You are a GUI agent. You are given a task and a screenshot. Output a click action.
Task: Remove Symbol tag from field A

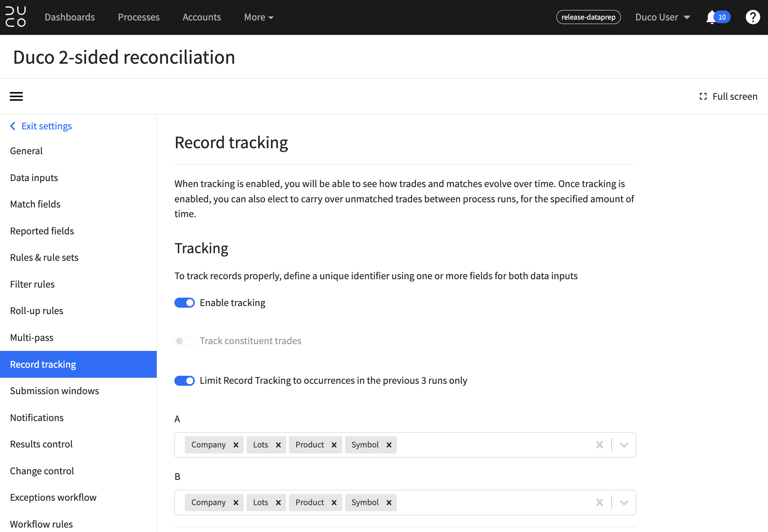pyautogui.click(x=389, y=445)
